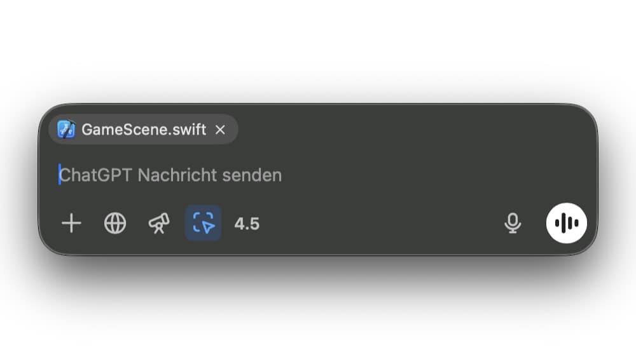Viewport: 636px width, 364px height.
Task: Open the plus attachment menu
Action: pos(71,224)
